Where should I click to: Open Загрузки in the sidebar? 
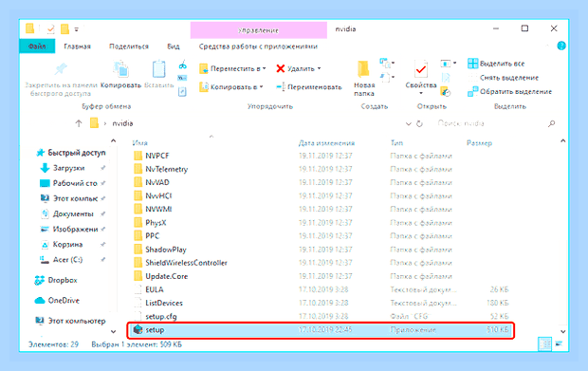point(68,168)
